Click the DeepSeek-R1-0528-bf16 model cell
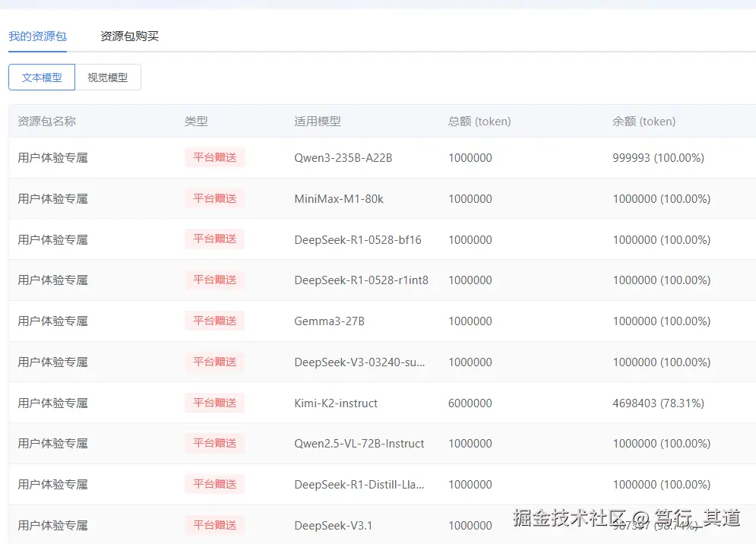This screenshot has width=756, height=544. click(x=358, y=239)
